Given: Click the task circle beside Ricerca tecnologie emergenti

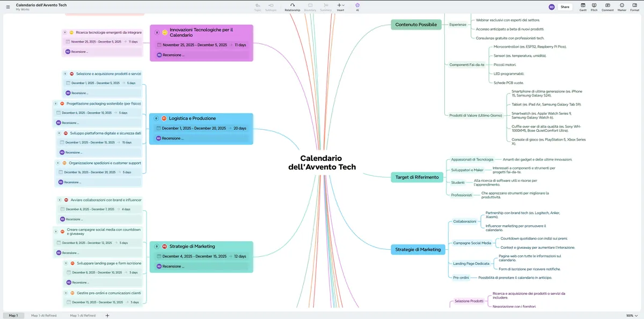Looking at the screenshot, I should pos(65,33).
